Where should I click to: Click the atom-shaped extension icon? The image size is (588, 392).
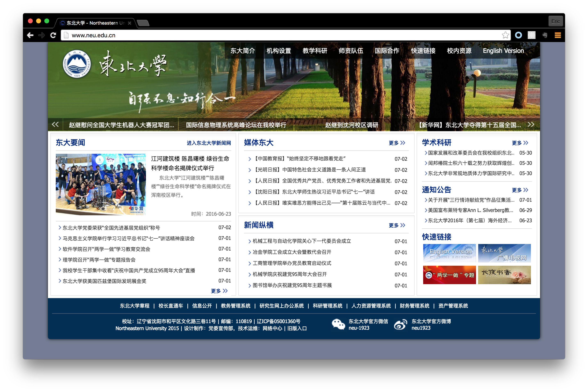[x=531, y=35]
